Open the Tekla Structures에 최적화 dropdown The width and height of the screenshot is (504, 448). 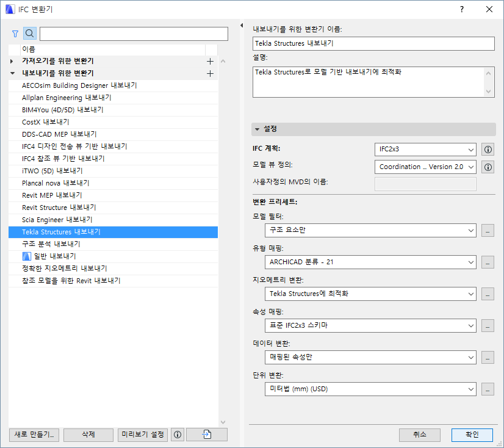(x=370, y=294)
